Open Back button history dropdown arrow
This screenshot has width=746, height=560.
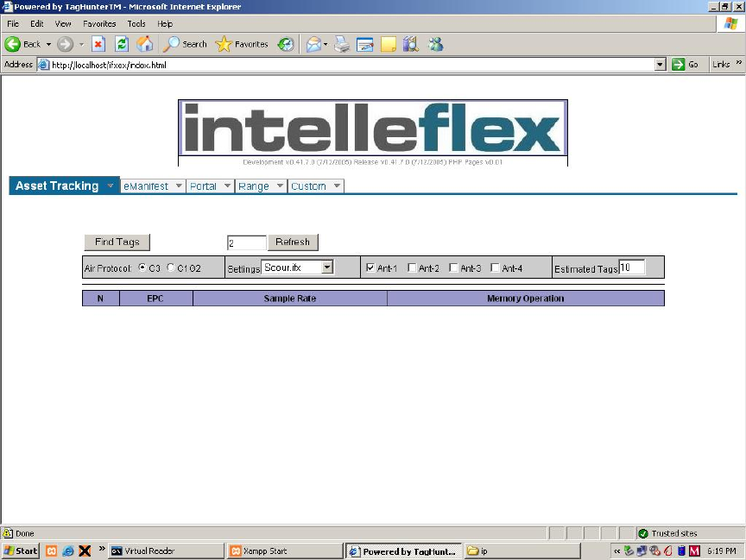(48, 44)
